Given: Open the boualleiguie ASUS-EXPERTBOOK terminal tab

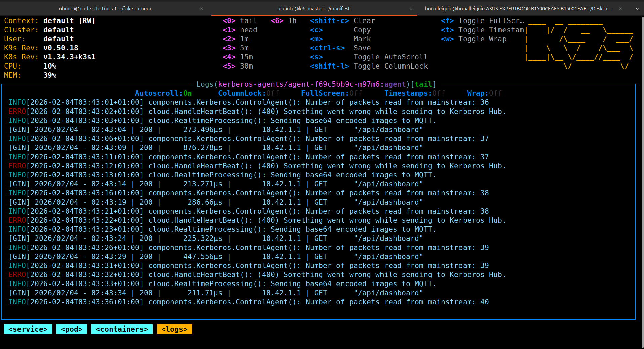Looking at the screenshot, I should [518, 9].
